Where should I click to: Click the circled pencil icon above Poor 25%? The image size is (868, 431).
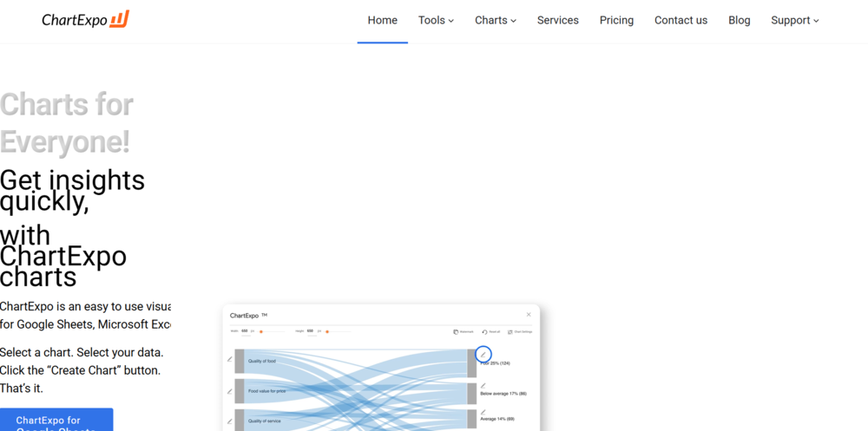[x=483, y=354]
